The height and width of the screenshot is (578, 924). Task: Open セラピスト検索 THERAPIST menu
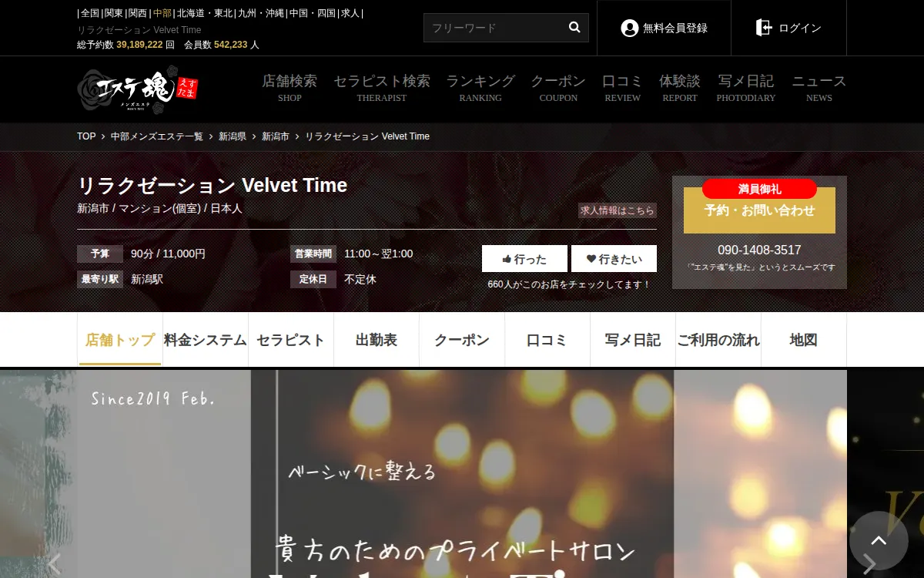click(382, 88)
